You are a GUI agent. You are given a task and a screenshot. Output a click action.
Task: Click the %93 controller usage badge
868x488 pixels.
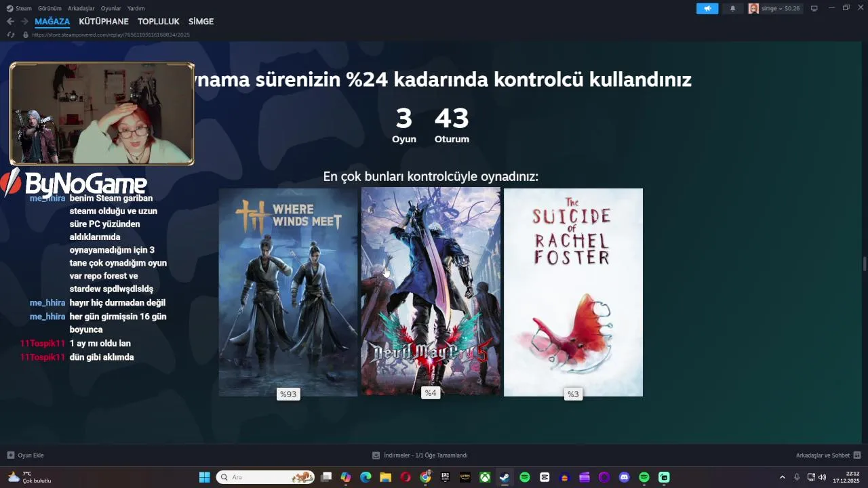(288, 394)
